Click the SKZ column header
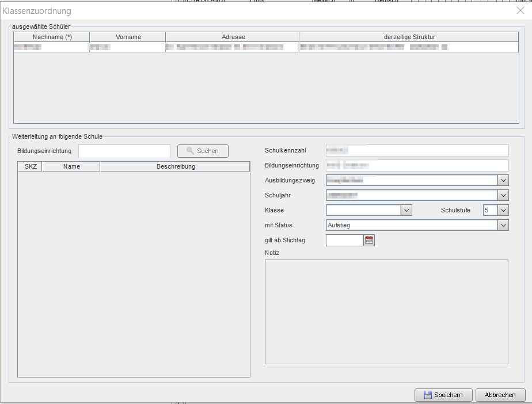 (x=31, y=166)
